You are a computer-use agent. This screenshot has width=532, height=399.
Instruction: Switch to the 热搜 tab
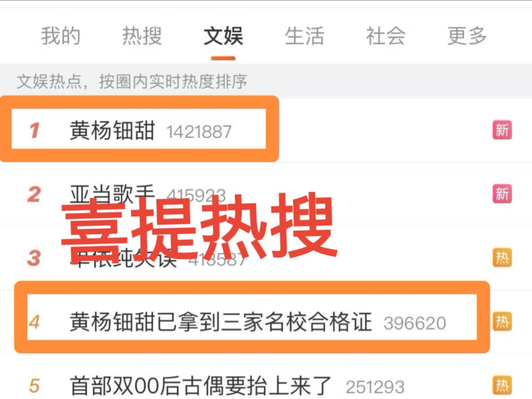[142, 36]
